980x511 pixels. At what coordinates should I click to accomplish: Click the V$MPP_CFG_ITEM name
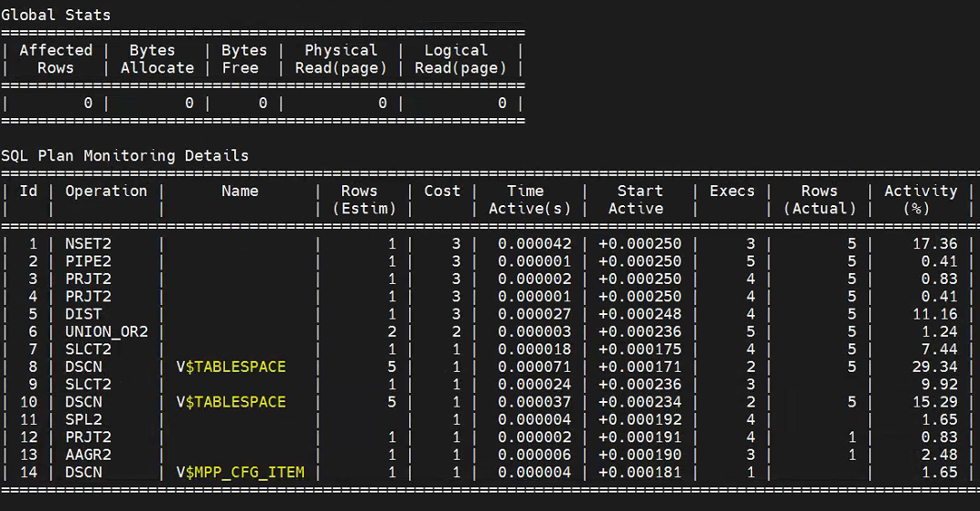[x=240, y=473]
